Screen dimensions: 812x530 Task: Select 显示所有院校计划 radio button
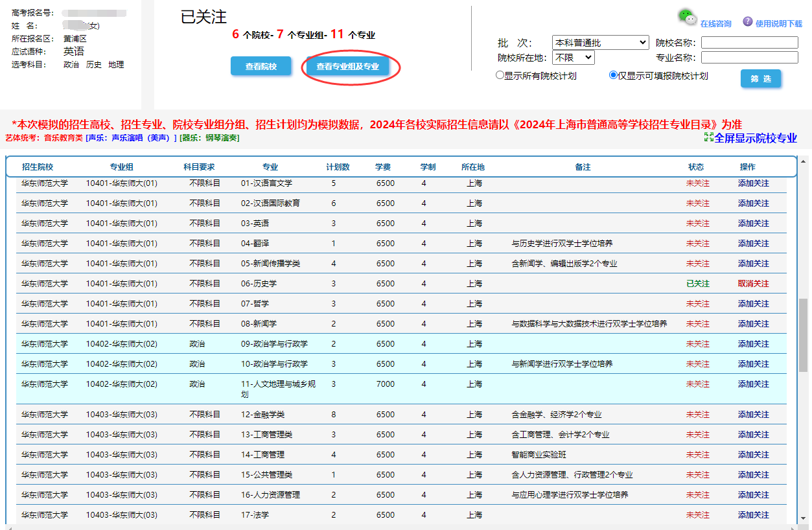pyautogui.click(x=500, y=75)
